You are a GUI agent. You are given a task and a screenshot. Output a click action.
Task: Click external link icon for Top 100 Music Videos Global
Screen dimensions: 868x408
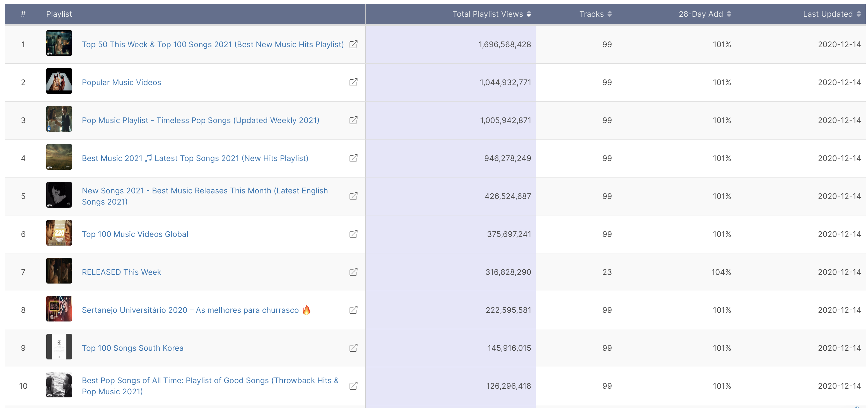(353, 234)
